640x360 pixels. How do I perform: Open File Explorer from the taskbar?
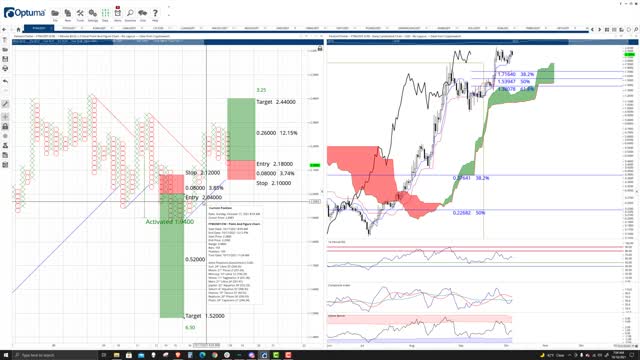[x=117, y=355]
